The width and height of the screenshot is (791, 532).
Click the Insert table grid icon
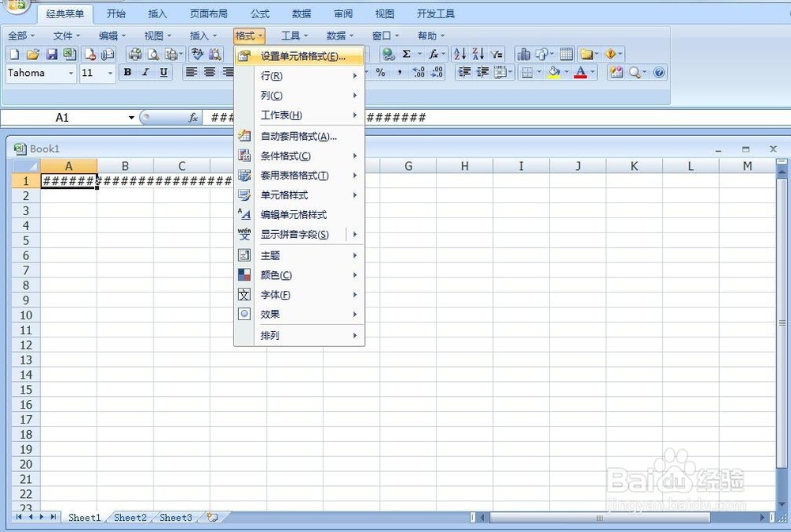[566, 54]
